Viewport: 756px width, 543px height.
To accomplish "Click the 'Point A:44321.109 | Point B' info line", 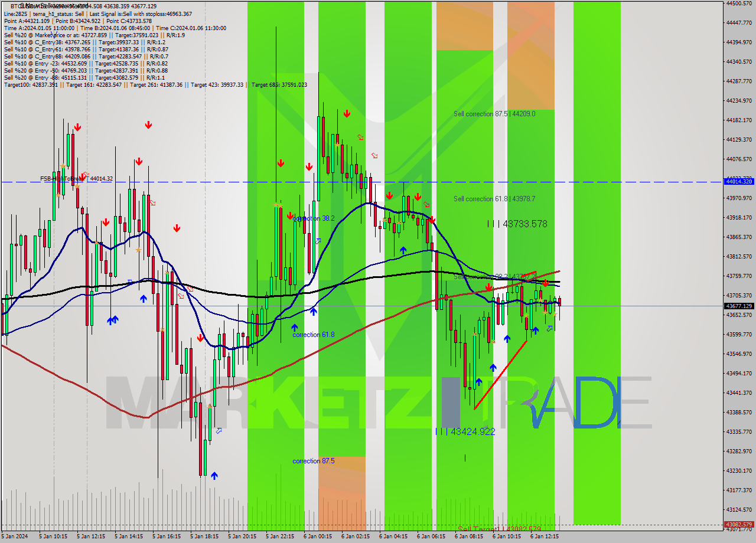I will pyautogui.click(x=78, y=21).
